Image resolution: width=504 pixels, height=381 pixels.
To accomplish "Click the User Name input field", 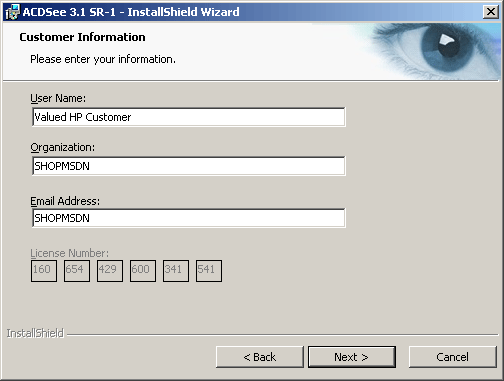I will (189, 117).
